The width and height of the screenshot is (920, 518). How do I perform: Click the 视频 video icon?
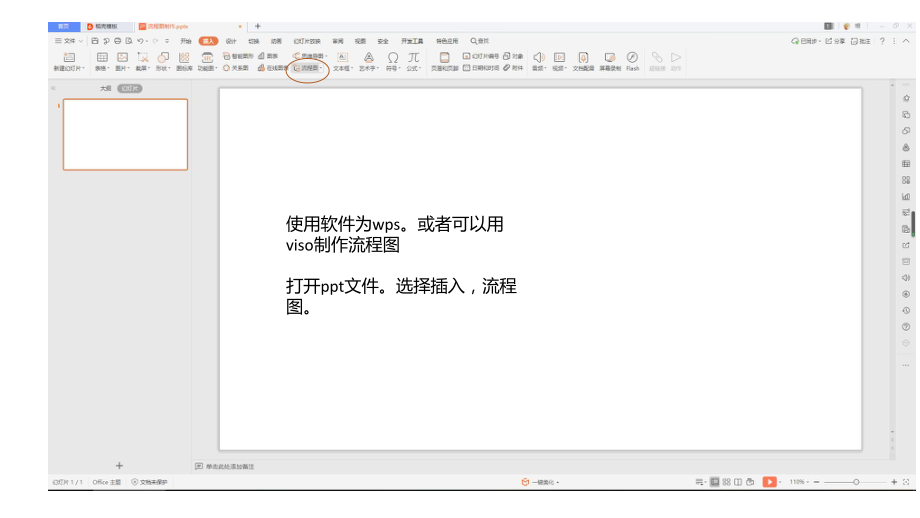click(x=559, y=57)
